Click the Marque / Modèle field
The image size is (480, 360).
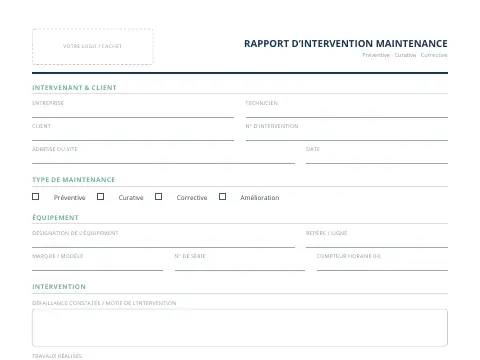point(97,266)
